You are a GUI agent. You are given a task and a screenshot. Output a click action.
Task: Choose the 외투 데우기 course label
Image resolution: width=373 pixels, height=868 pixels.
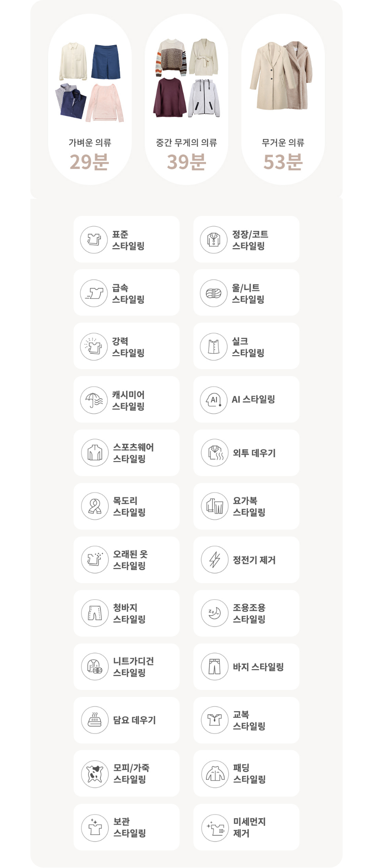point(254,453)
